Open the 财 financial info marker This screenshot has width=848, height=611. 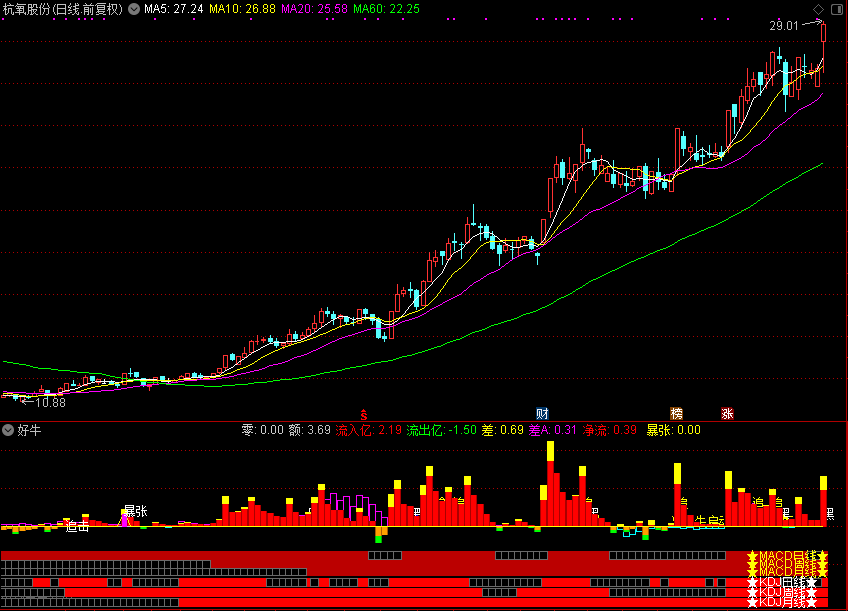(x=542, y=414)
